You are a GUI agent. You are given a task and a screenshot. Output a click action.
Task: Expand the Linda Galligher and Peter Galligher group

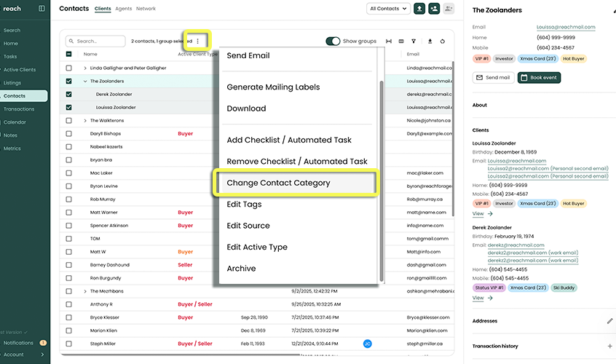85,68
